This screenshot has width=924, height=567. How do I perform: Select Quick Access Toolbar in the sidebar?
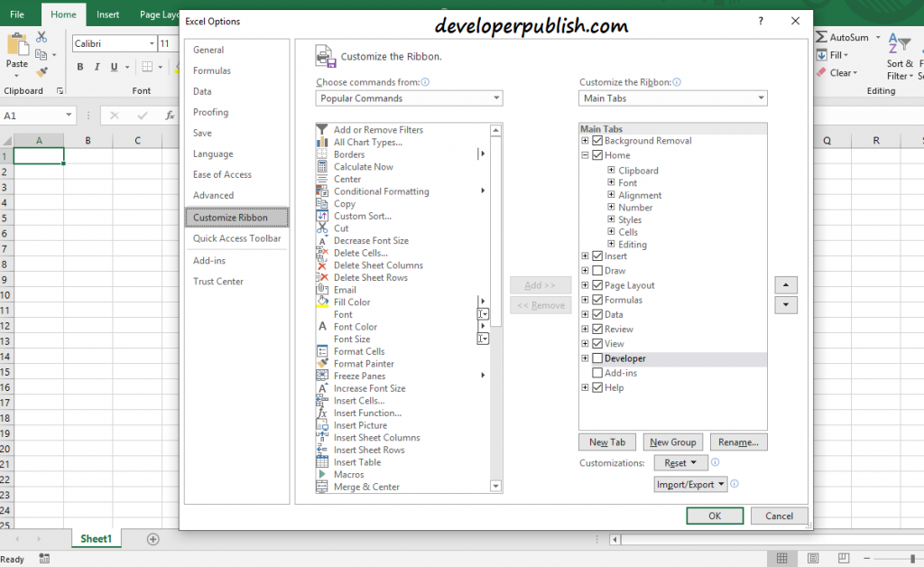[236, 237]
